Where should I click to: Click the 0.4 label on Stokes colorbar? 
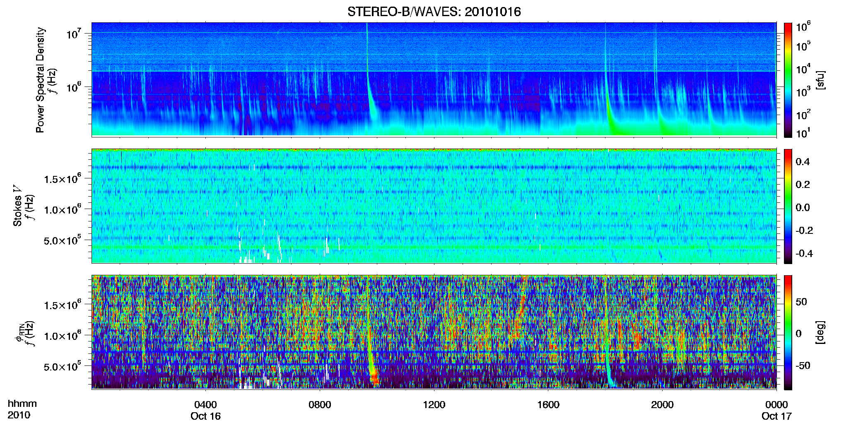pos(803,162)
